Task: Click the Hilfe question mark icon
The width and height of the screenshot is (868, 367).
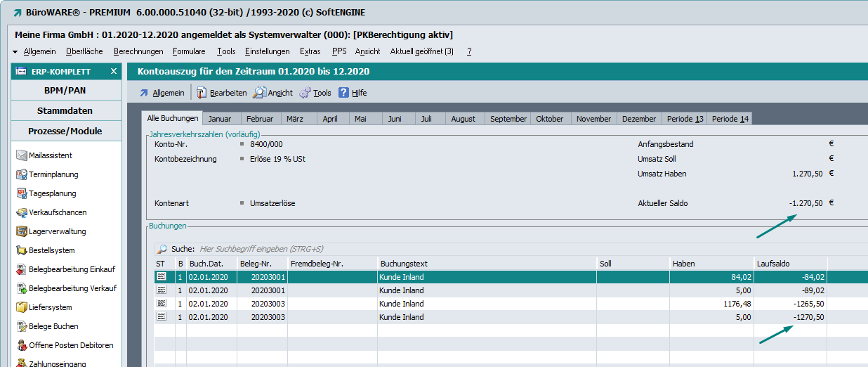Action: click(x=344, y=93)
